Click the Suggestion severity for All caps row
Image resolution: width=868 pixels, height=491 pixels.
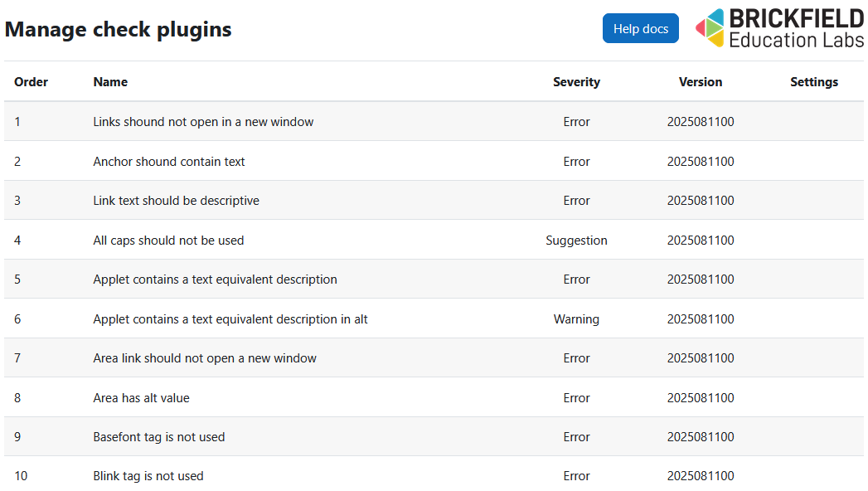click(576, 241)
